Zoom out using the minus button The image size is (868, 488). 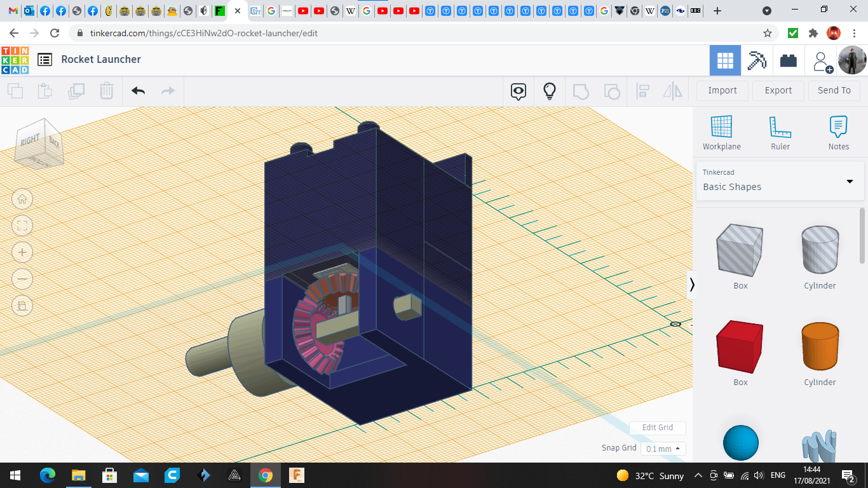pos(22,279)
